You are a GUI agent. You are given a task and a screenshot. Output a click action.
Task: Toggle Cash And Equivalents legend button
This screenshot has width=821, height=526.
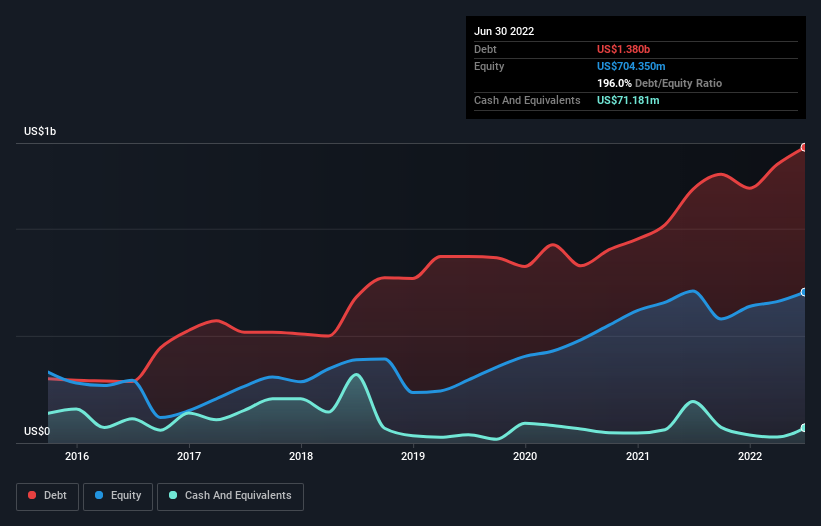tap(230, 496)
